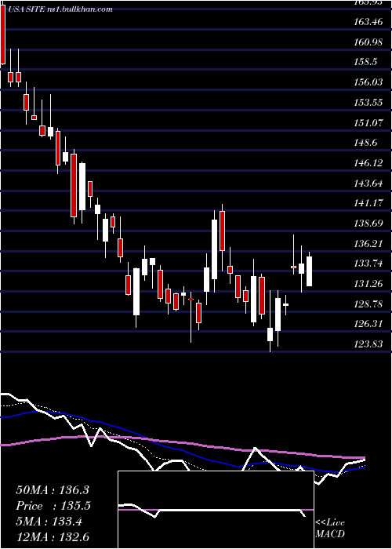Select the 146.12 price axis label

[x=368, y=163]
